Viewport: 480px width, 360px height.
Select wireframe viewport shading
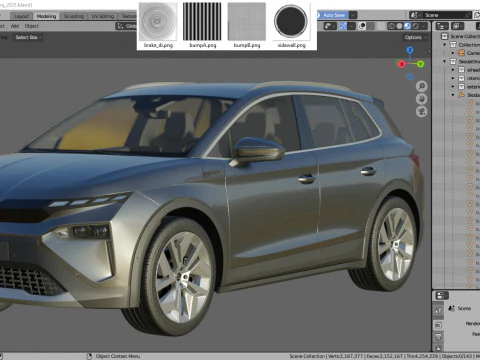391,26
